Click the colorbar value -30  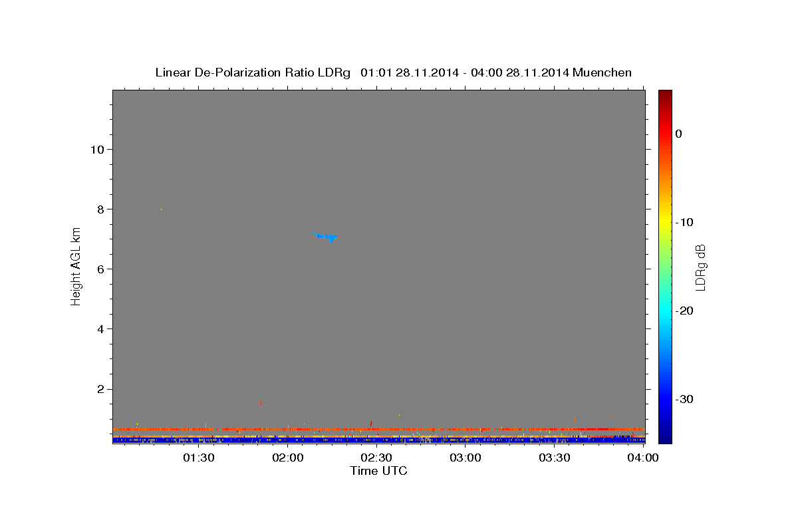(684, 399)
